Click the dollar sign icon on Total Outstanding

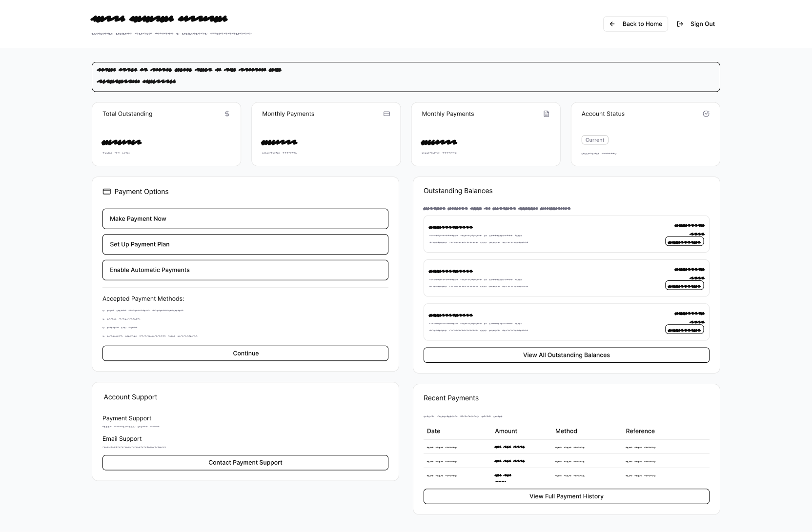tap(227, 114)
